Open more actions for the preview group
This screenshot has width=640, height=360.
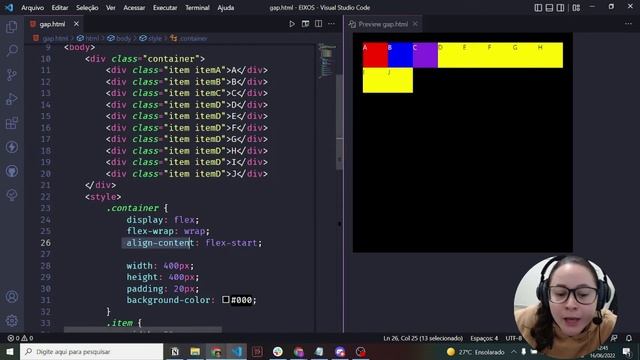click(628, 24)
